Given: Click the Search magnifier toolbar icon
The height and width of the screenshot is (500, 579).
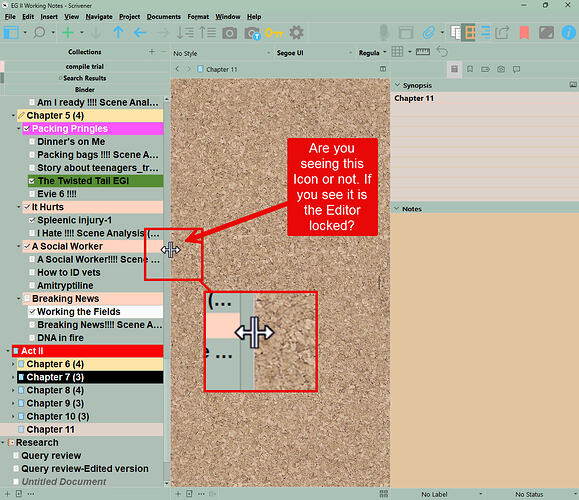Looking at the screenshot, I should point(39,33).
